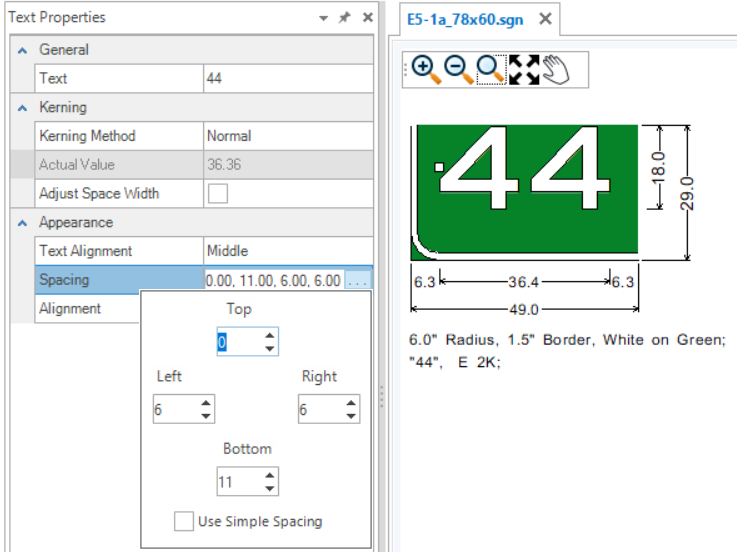Click the 36.4 width dimension label
The image size is (737, 552).
pyautogui.click(x=523, y=282)
